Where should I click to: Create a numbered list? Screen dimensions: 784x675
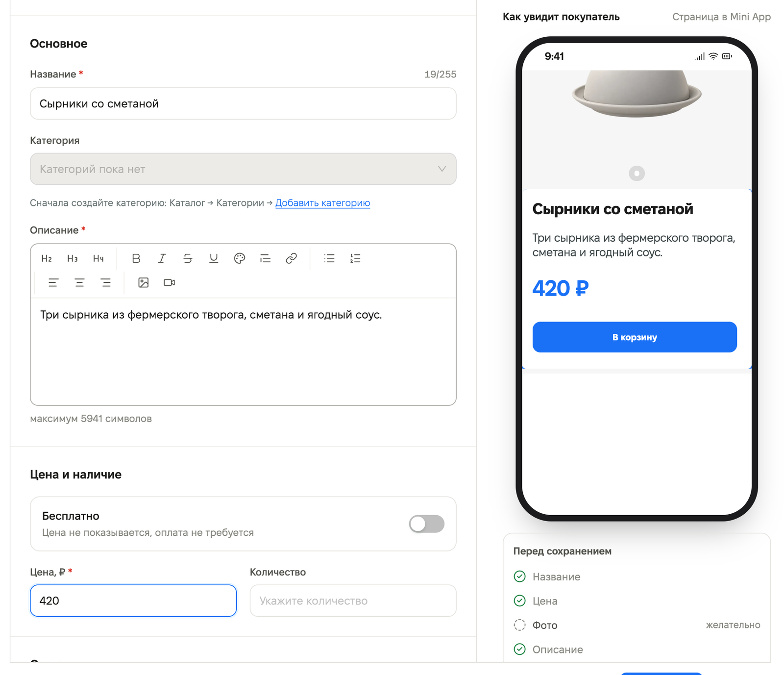[355, 258]
